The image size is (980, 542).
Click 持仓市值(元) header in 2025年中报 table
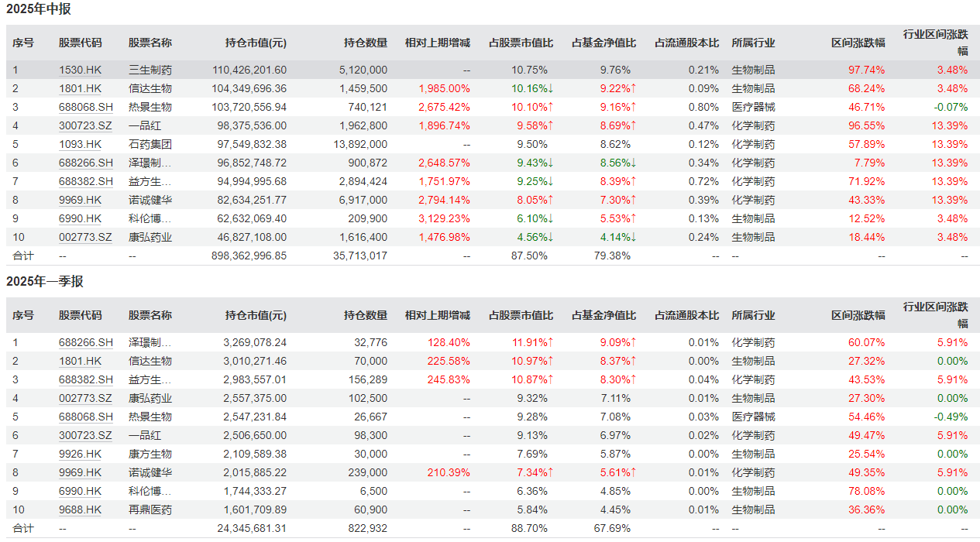point(256,43)
